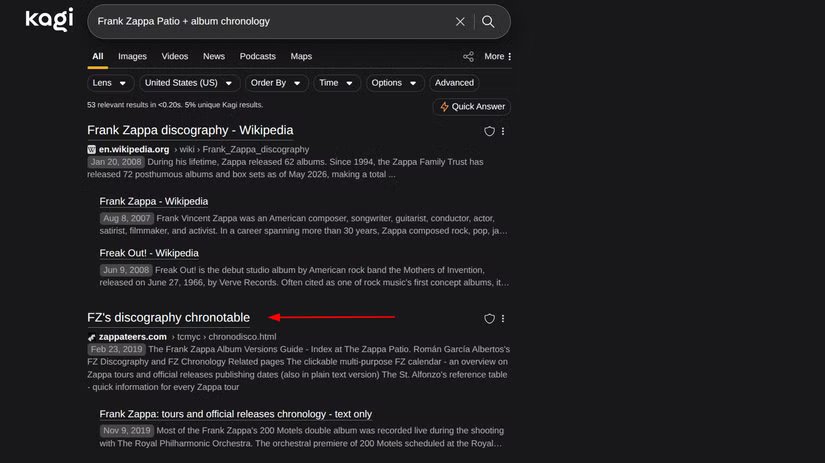Open three-dot menu for FZ's chronotable result
Viewport: 825px width, 463px height.
pos(503,318)
